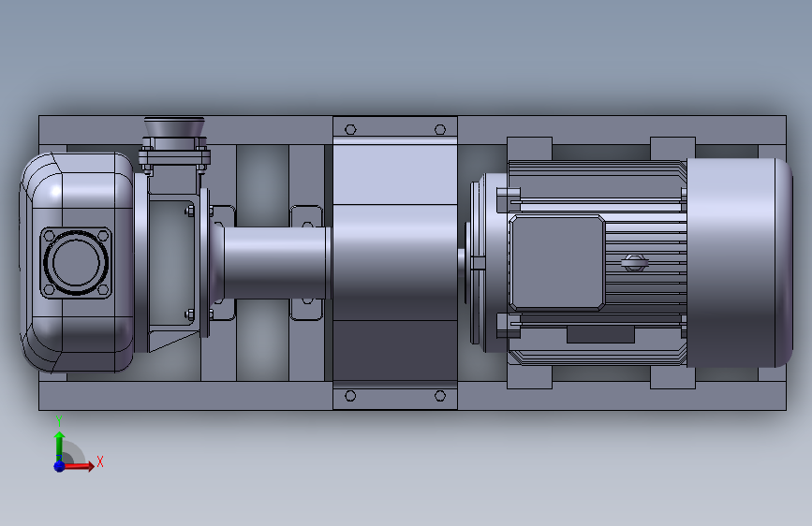
Task: Select the motor terminal box face
Action: 556,263
